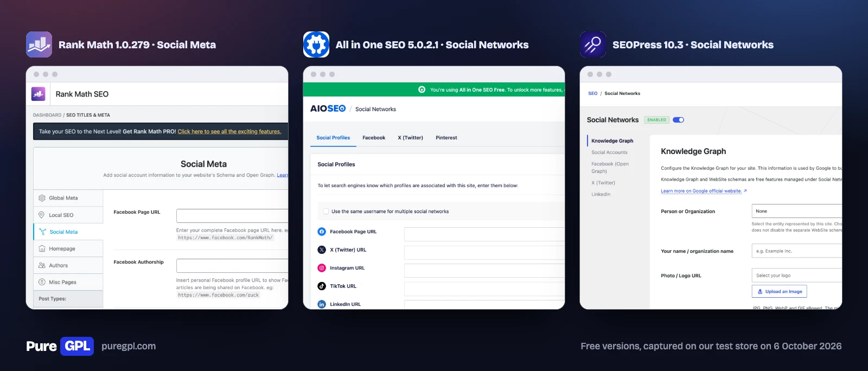Screen dimensions: 868x371
Task: Click the Homepage house icon in Rank Math
Action: (42, 248)
